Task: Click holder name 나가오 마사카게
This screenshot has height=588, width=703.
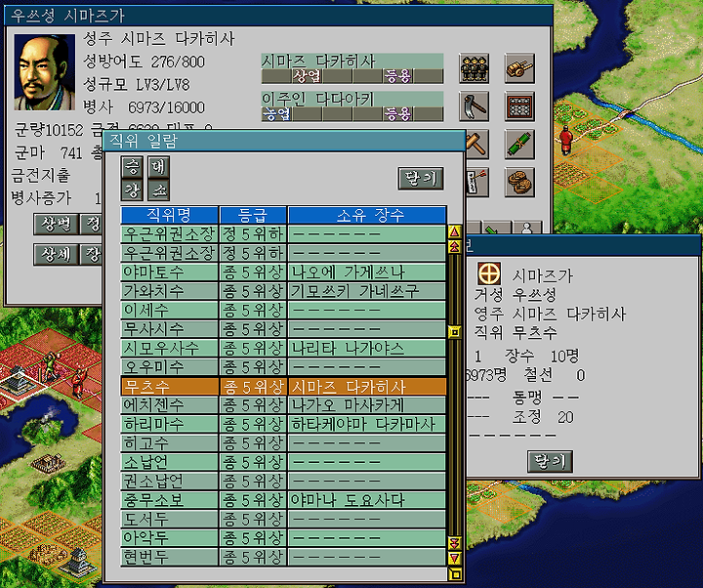Action: click(348, 405)
